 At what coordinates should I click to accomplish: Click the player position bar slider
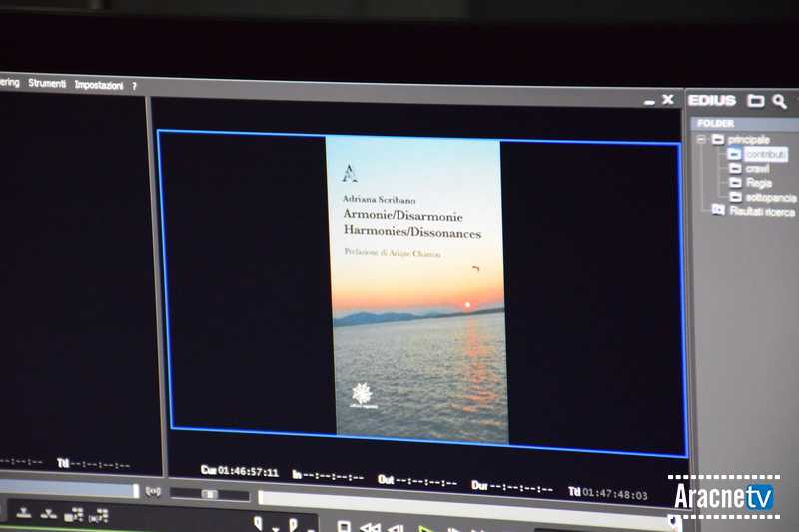pyautogui.click(x=69, y=490)
